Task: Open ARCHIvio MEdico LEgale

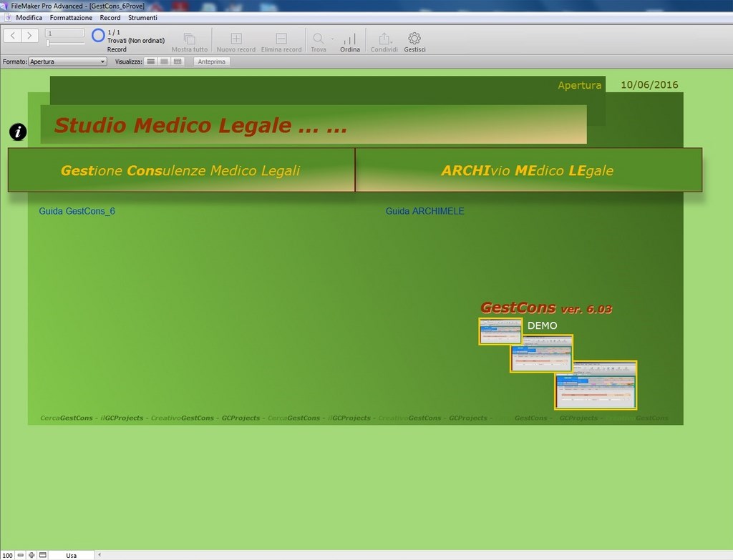Action: 529,170
